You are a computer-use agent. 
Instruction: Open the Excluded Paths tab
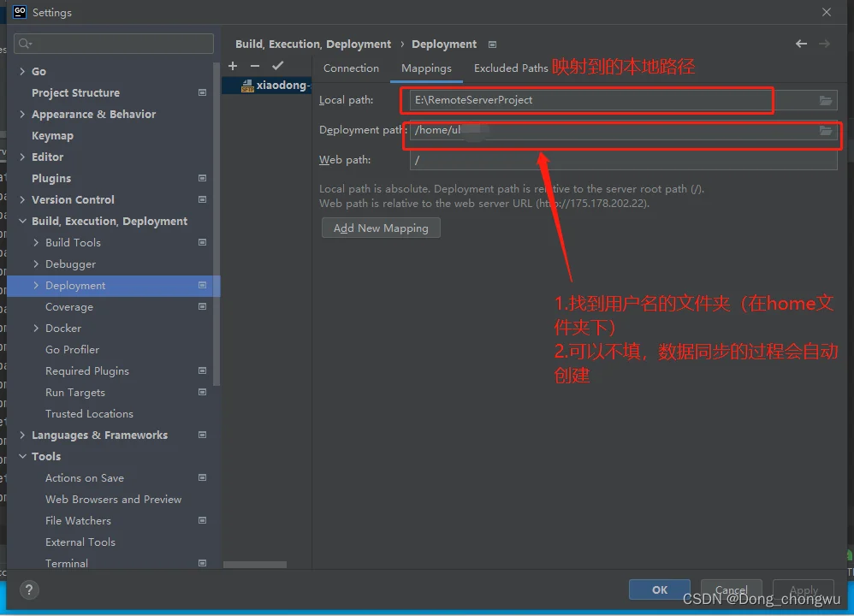coord(511,68)
